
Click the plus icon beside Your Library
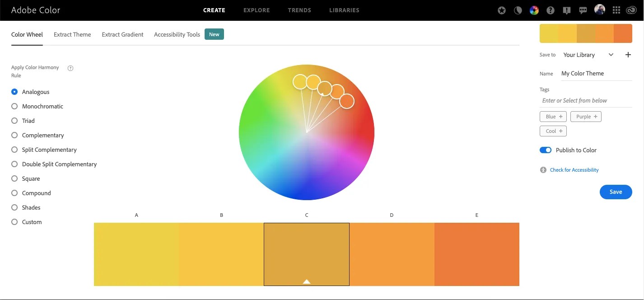point(628,54)
